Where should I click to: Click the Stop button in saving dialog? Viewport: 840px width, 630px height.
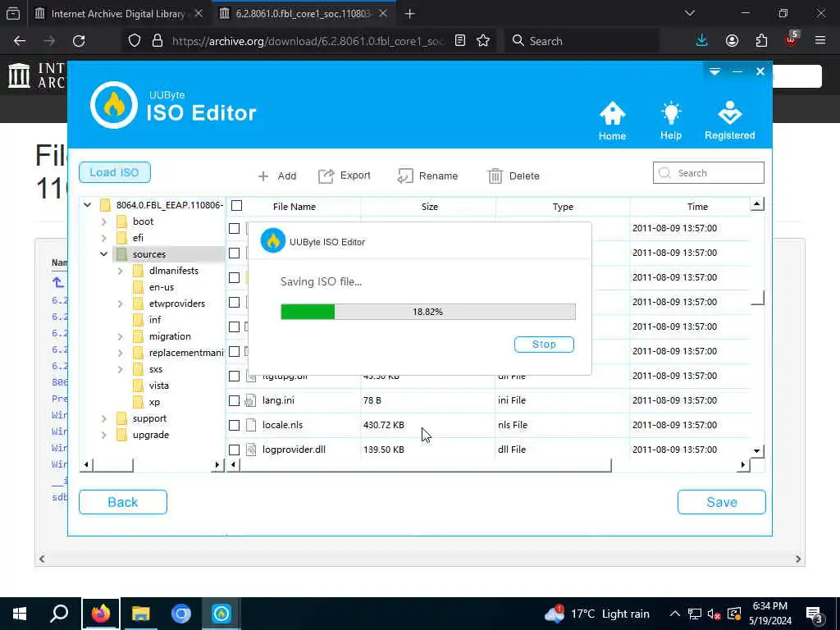click(544, 345)
